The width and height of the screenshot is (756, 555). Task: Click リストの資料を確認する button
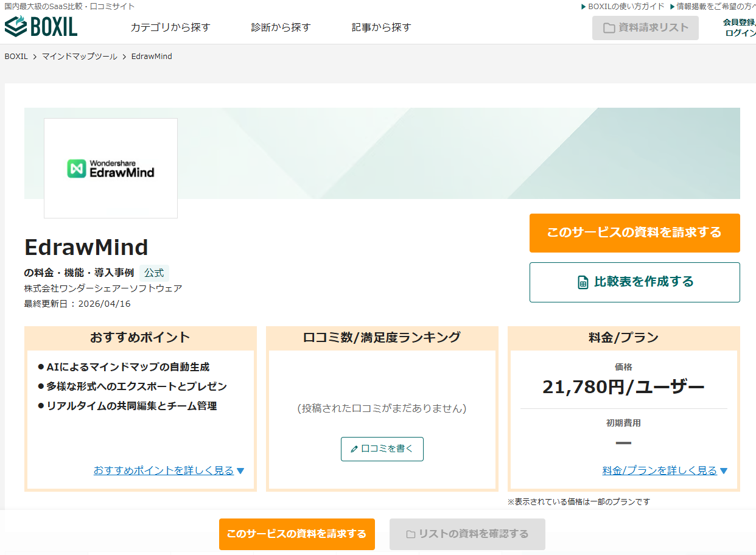coord(467,534)
